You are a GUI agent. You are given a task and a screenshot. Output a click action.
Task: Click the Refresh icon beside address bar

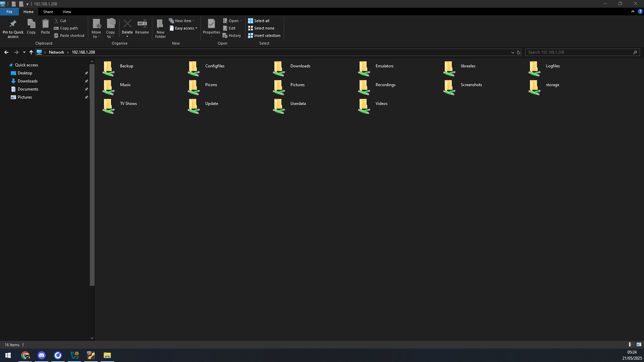point(519,52)
